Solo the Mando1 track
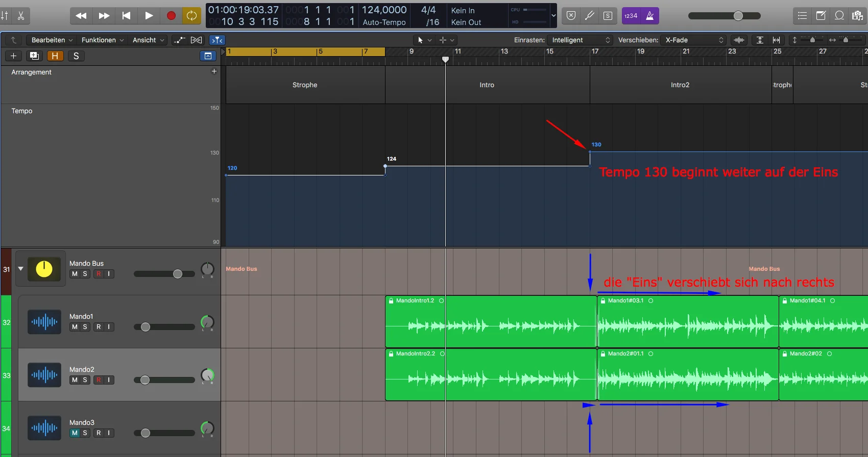868x457 pixels. click(x=85, y=327)
